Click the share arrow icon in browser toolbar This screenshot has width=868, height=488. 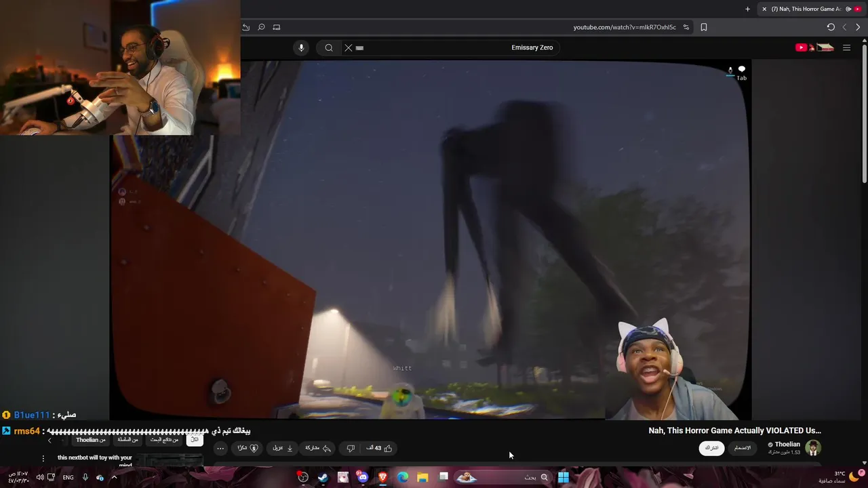246,27
